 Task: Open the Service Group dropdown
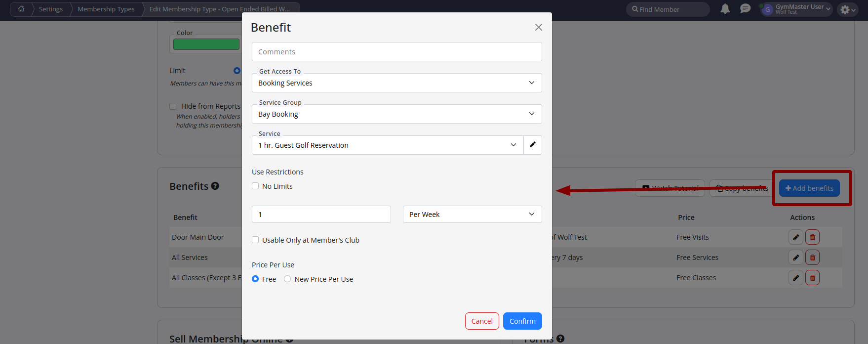pyautogui.click(x=396, y=114)
